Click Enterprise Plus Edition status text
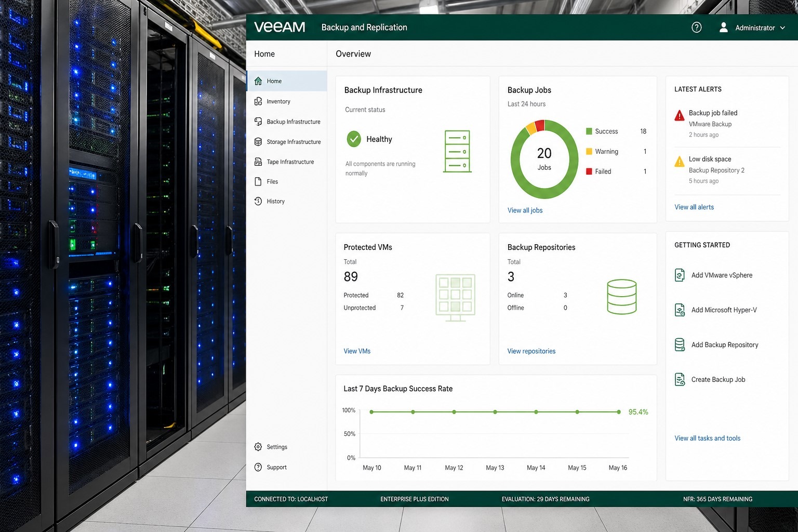This screenshot has height=532, width=798. (x=415, y=499)
